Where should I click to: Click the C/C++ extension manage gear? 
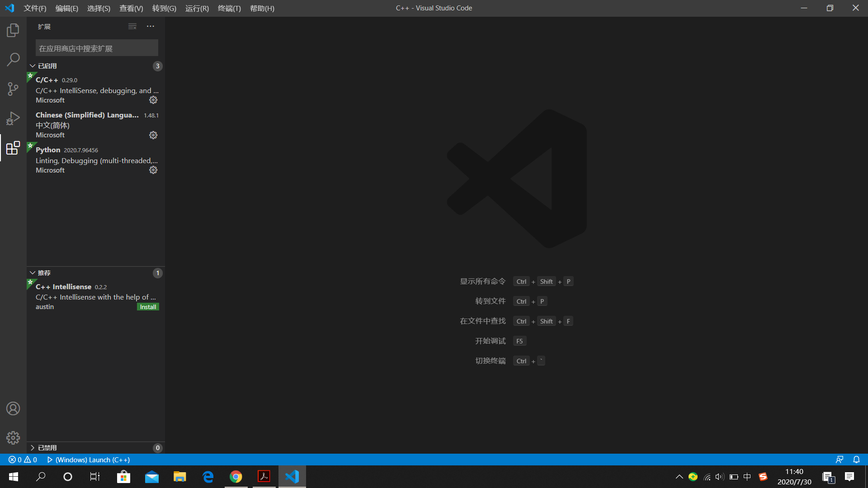click(153, 100)
